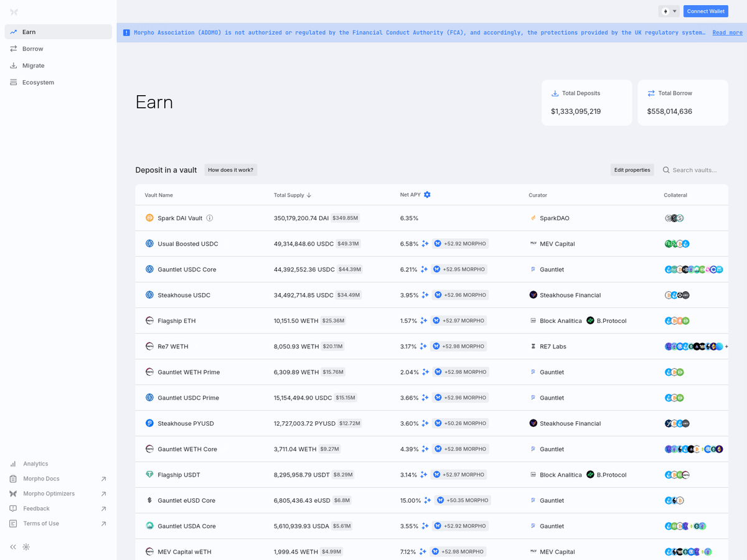Screen dimensions: 747x560
Task: Click the 15.00% Net APY value
Action: 411,500
